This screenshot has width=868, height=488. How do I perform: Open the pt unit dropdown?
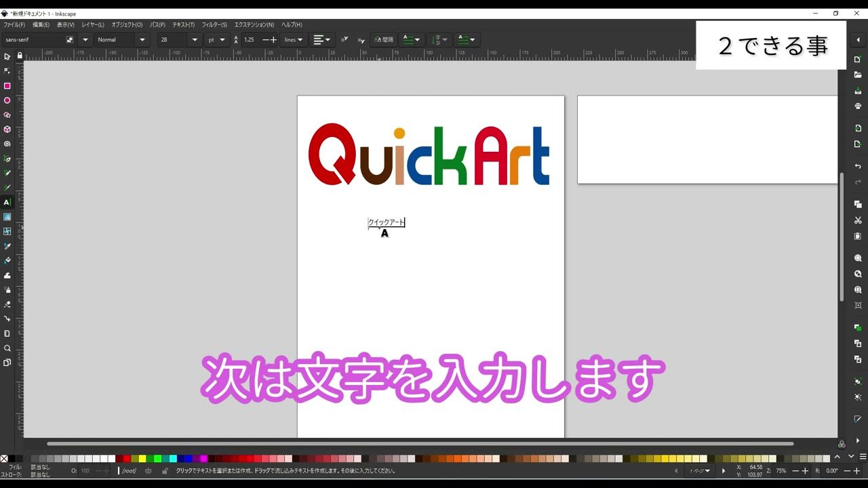217,39
